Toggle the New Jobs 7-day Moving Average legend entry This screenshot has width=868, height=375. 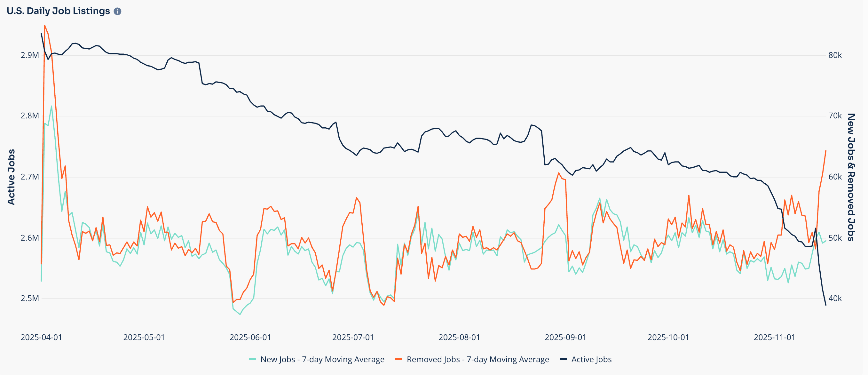point(322,360)
